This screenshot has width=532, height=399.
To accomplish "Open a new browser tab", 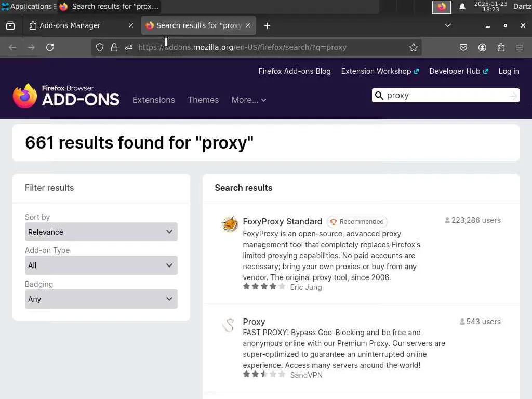I will (x=267, y=25).
